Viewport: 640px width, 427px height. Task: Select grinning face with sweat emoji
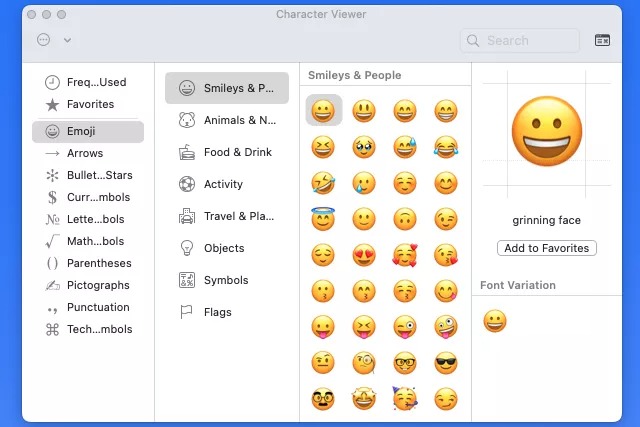(x=405, y=147)
